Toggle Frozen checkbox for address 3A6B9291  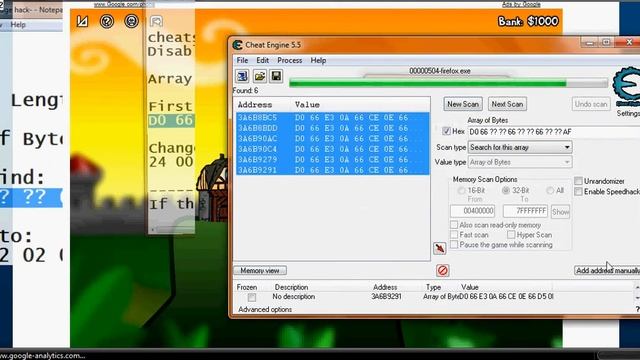(252, 297)
